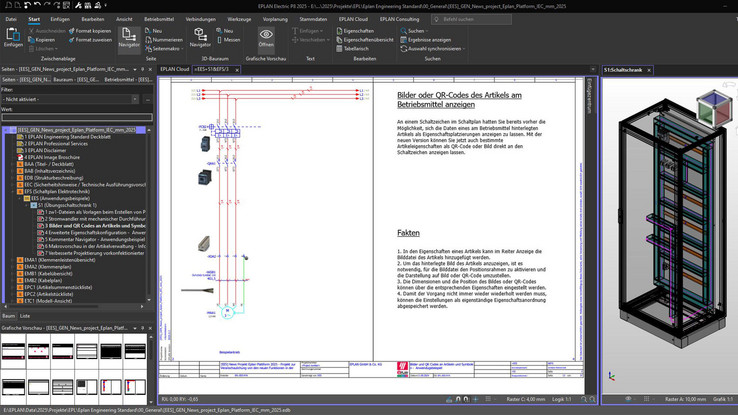Image resolution: width=738 pixels, height=415 pixels.
Task: Click the Kopieren copy icon
Action: click(32, 40)
